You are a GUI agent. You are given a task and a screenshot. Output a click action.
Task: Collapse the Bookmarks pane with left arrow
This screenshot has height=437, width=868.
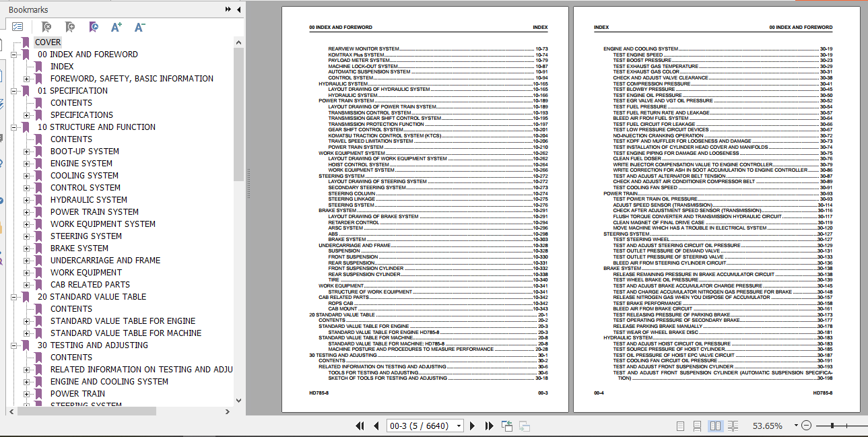(x=238, y=9)
